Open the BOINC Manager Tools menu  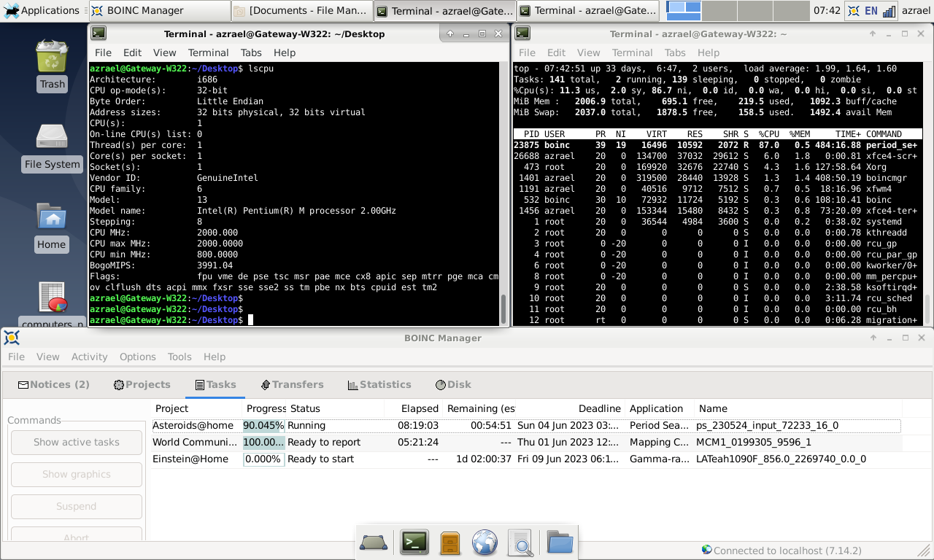[x=180, y=357]
